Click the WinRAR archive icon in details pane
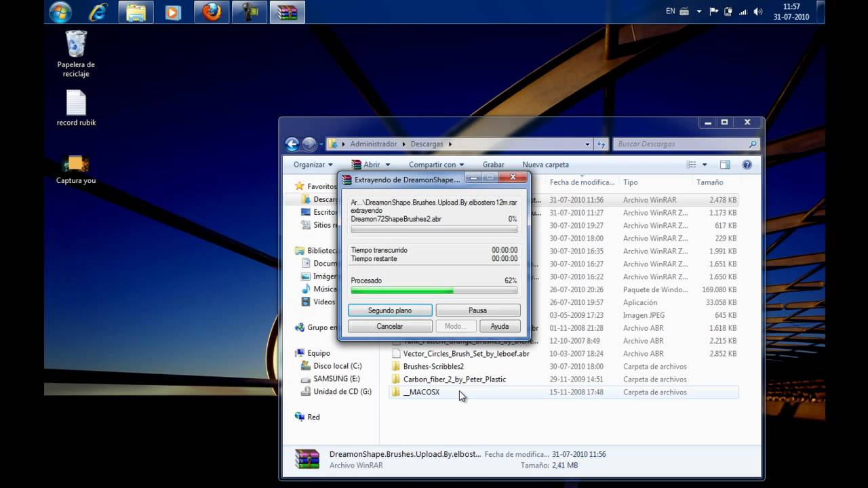Image resolution: width=868 pixels, height=488 pixels. pos(307,459)
